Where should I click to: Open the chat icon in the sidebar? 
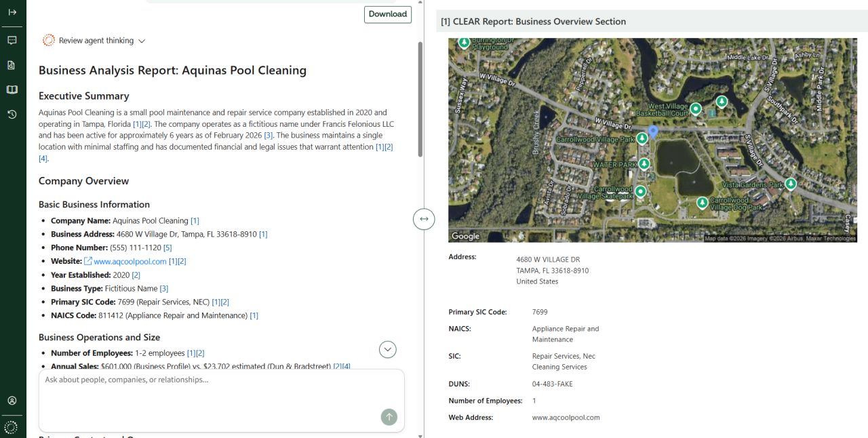[12, 40]
